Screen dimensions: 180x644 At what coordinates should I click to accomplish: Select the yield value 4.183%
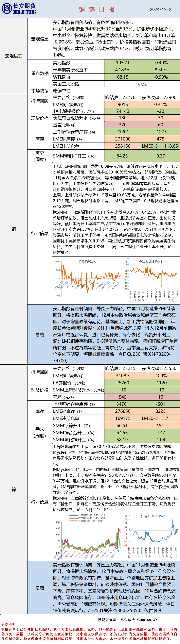123,70
